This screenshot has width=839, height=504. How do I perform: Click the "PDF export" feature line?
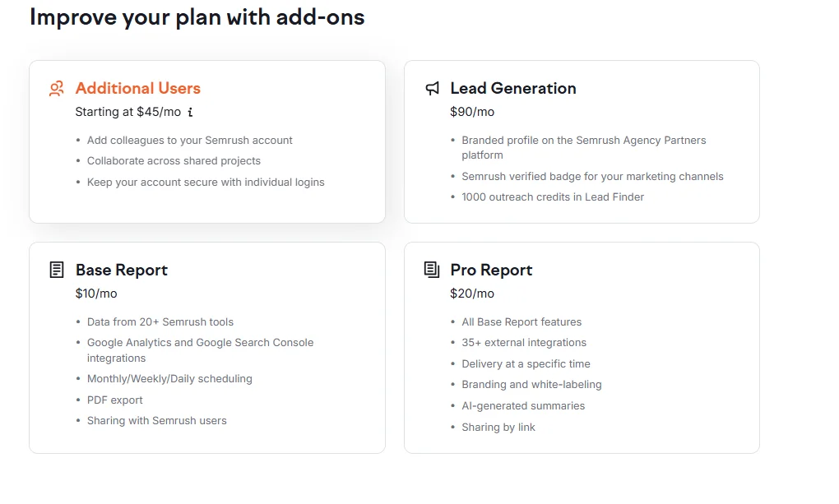(x=114, y=400)
